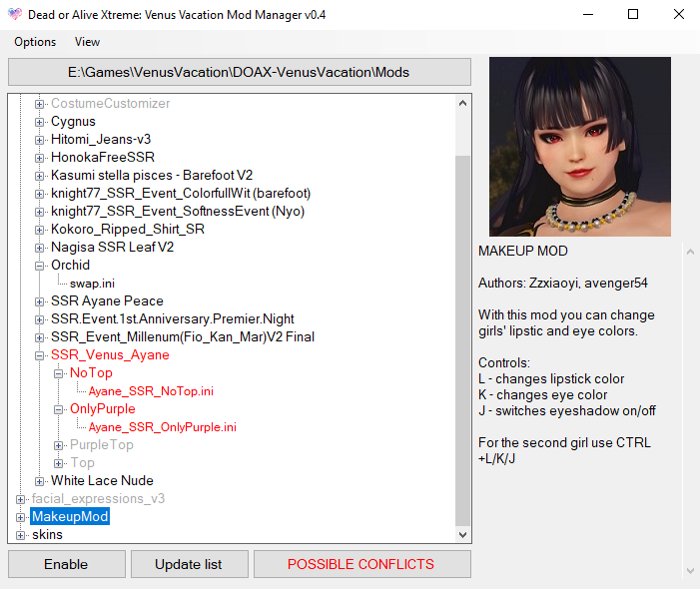Image resolution: width=700 pixels, height=589 pixels.
Task: Expand the White Lace Nude node
Action: point(39,481)
